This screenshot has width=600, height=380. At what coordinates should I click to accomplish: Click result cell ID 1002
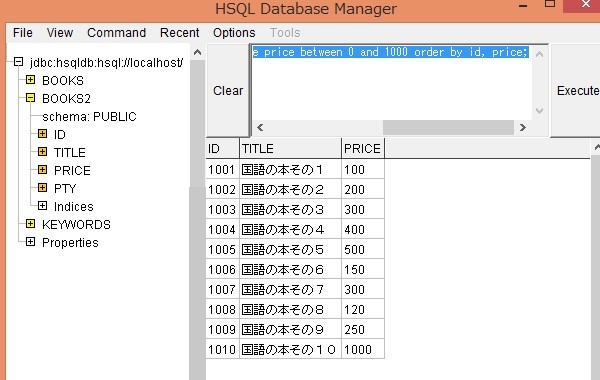(x=223, y=189)
